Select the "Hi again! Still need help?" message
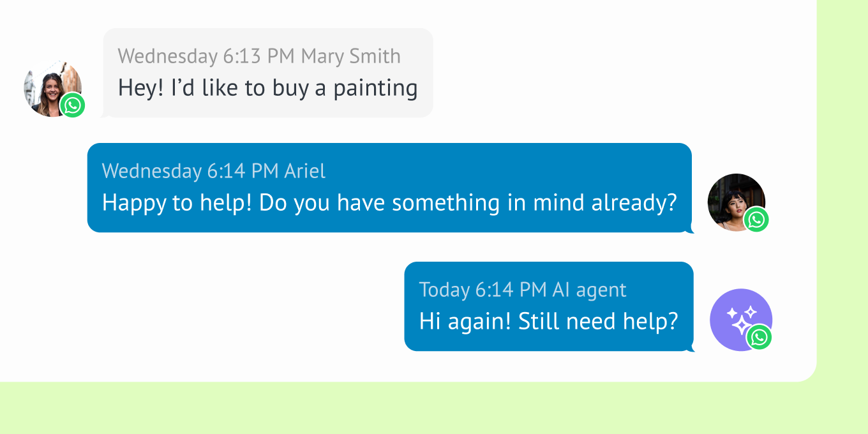Screen dimensions: 868x434 pos(548,321)
